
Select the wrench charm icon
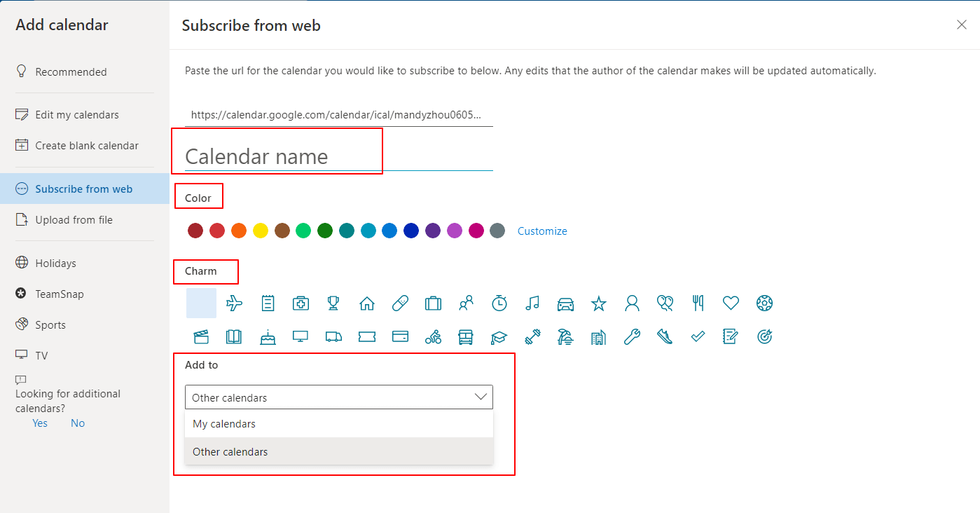coord(632,337)
